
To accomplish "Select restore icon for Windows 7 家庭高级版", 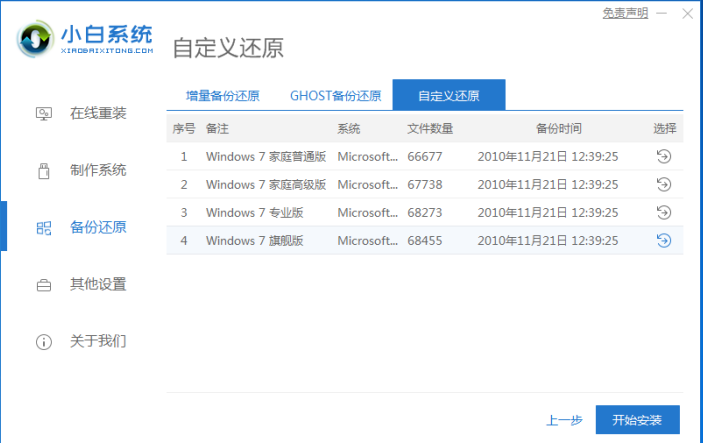I will 663,184.
